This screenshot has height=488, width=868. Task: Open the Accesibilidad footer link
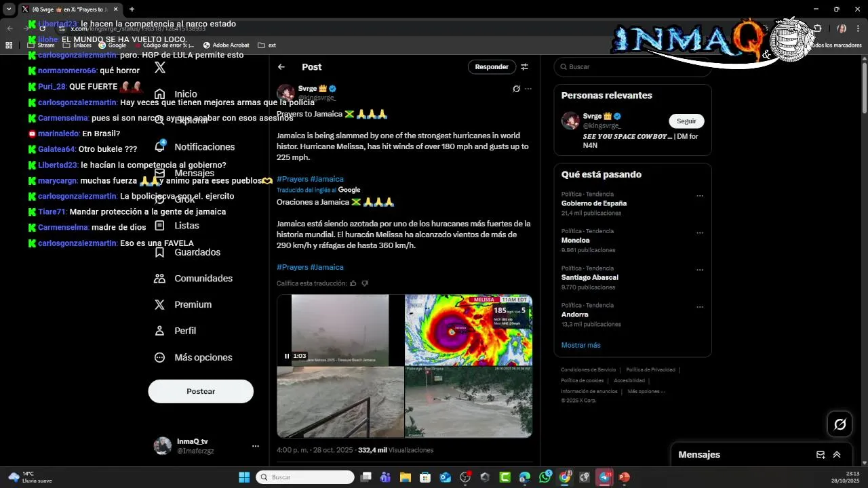click(629, 381)
